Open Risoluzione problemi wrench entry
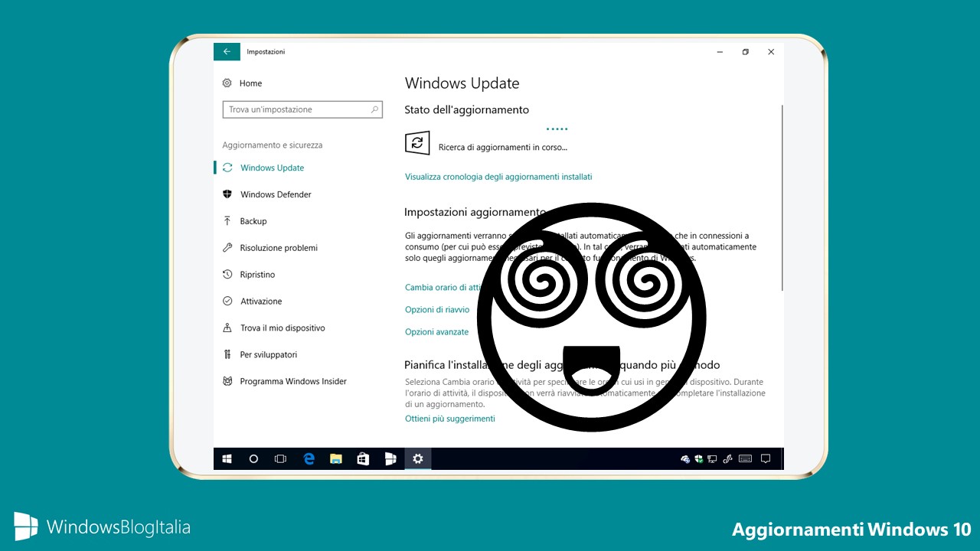The width and height of the screenshot is (980, 551). coord(269,248)
